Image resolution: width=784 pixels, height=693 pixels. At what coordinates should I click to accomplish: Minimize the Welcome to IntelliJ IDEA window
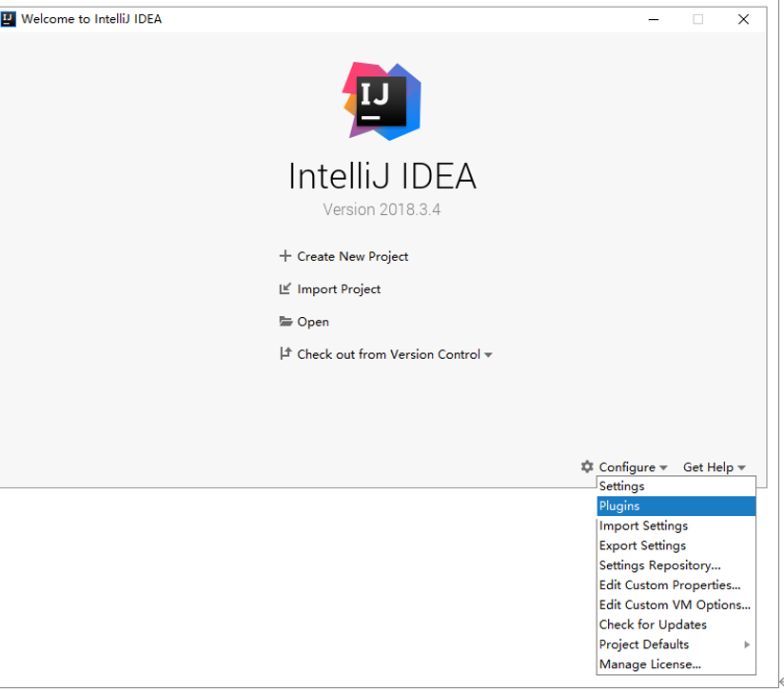[x=654, y=19]
